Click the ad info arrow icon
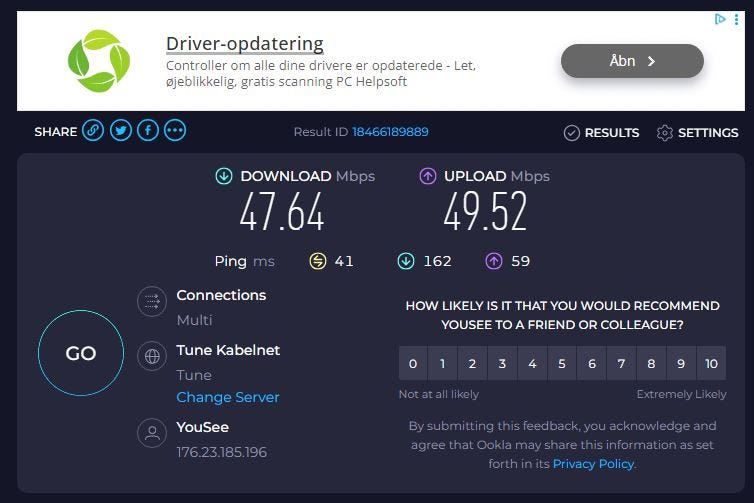754x503 pixels. pos(720,19)
